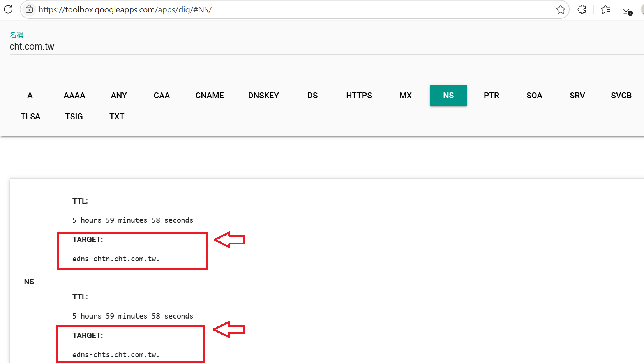Select the DS record type
Viewport: 644px width, 363px height.
312,96
